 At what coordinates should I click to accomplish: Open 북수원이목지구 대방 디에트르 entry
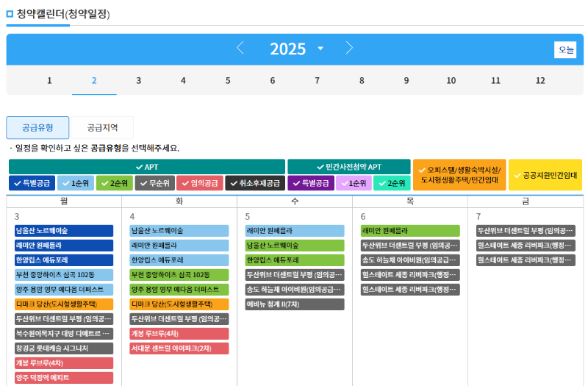[x=64, y=334]
